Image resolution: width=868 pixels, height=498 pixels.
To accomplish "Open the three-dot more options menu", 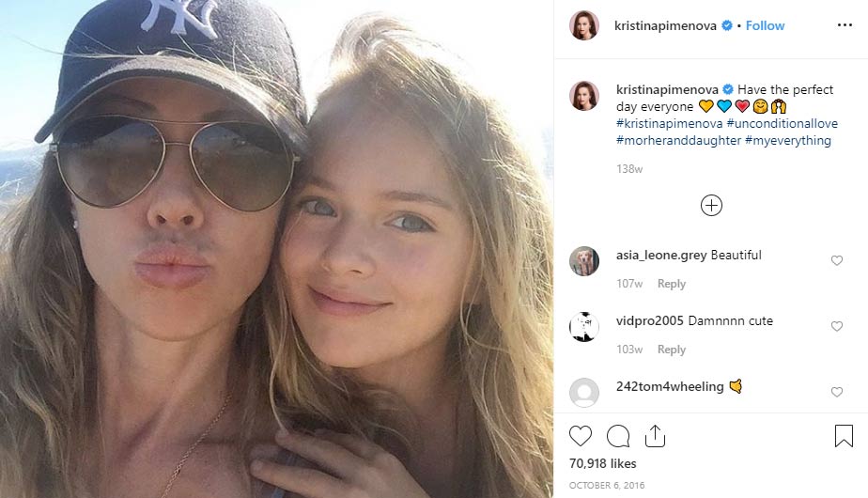I will [843, 25].
